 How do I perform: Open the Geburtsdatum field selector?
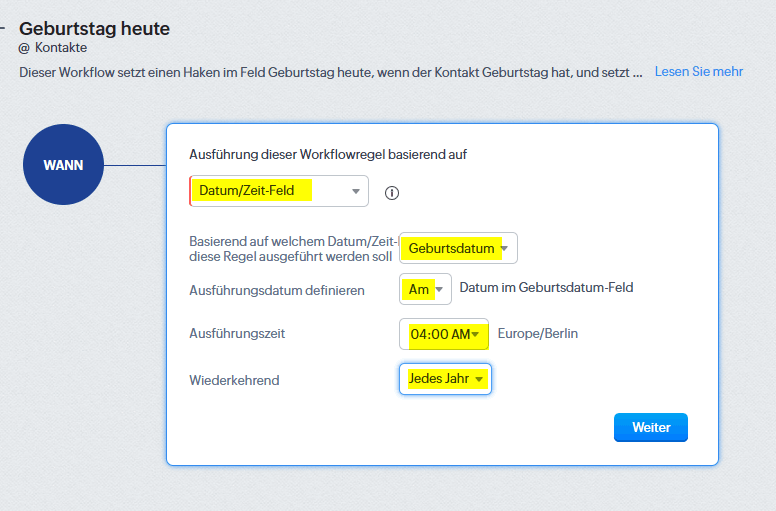coord(458,248)
